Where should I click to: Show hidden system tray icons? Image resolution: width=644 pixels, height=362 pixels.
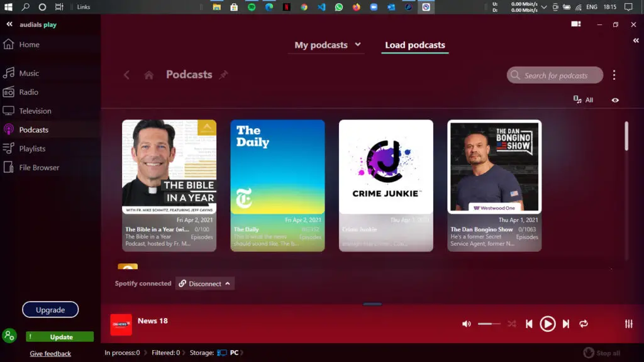pyautogui.click(x=544, y=7)
